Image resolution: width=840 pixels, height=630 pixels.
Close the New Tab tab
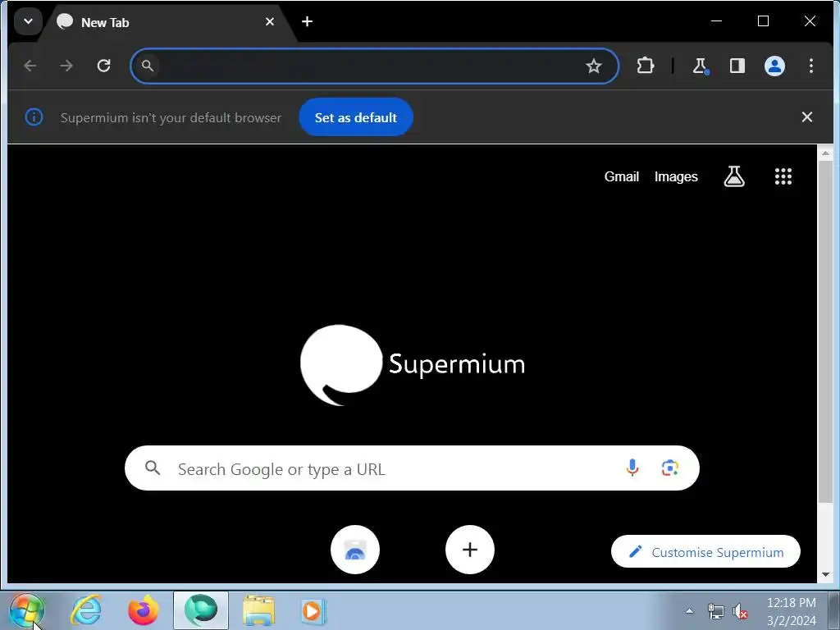pyautogui.click(x=270, y=22)
